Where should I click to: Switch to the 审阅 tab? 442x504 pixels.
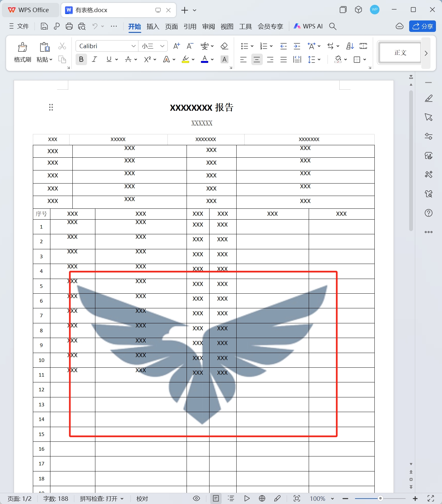click(x=208, y=26)
